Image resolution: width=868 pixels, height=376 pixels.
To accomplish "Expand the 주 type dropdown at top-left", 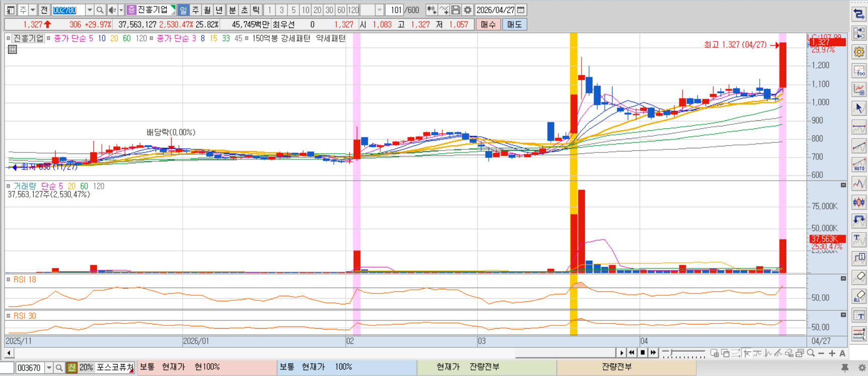I will [x=33, y=10].
